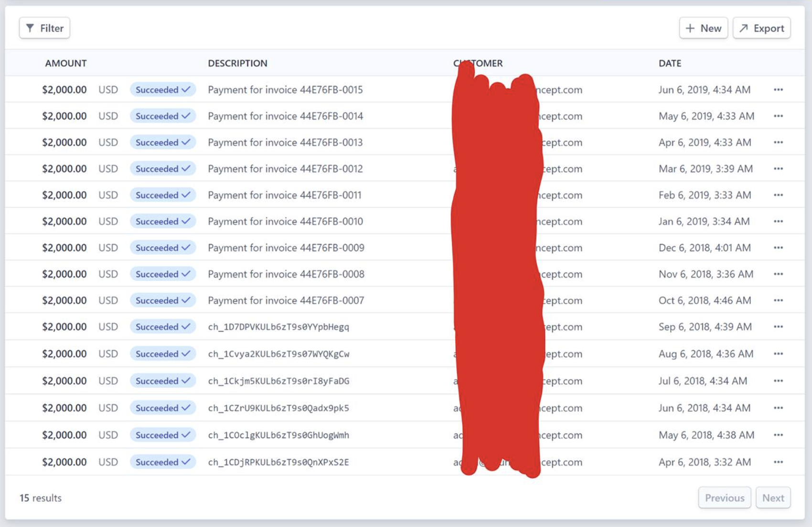
Task: Open more options for Dec 6, 2018 payment
Action: pos(778,248)
